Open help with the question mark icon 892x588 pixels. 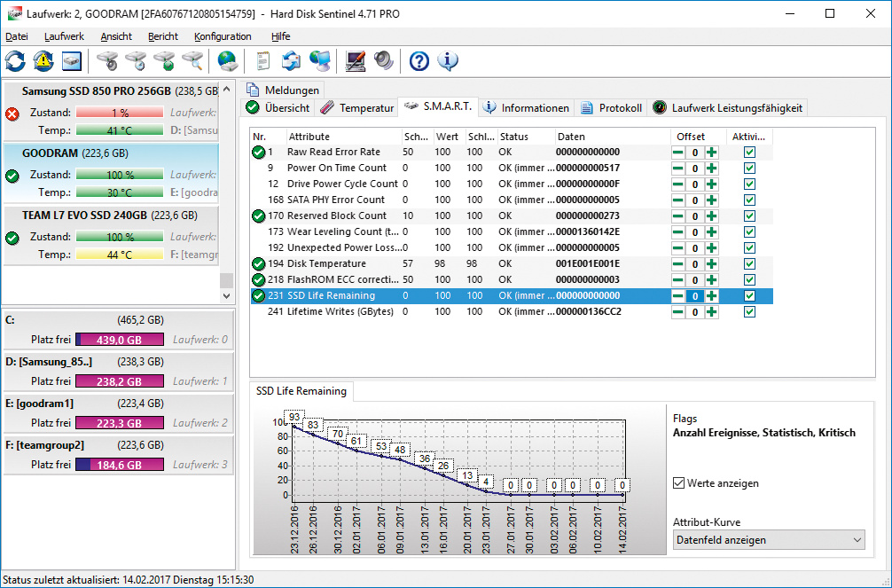419,61
